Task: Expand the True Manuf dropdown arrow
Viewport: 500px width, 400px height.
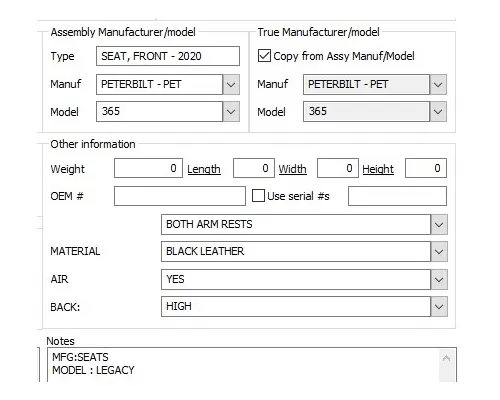Action: click(x=438, y=84)
